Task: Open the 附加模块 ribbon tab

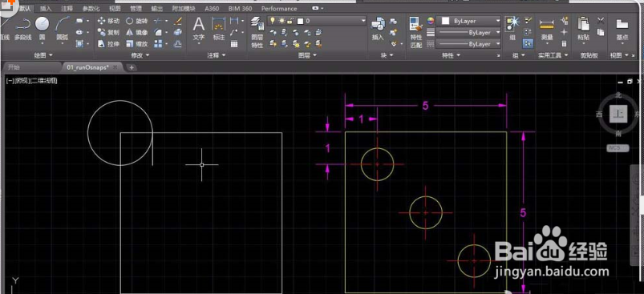Action: [183, 9]
